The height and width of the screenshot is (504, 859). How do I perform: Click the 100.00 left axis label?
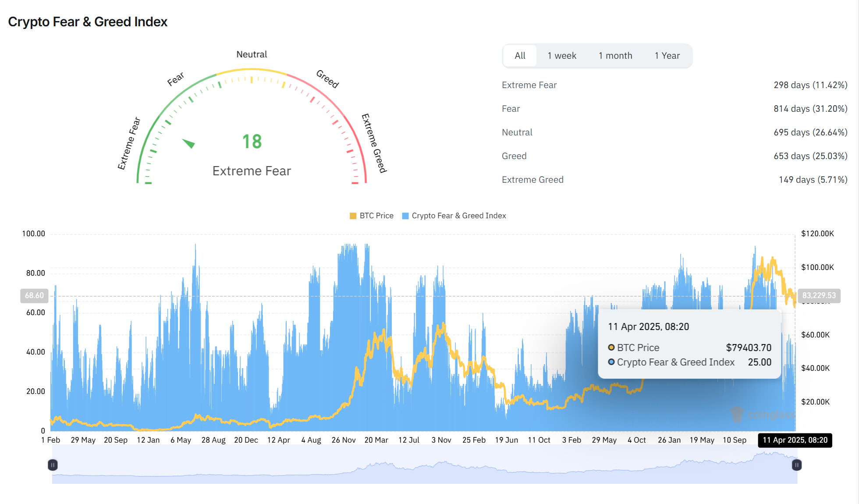tap(34, 234)
